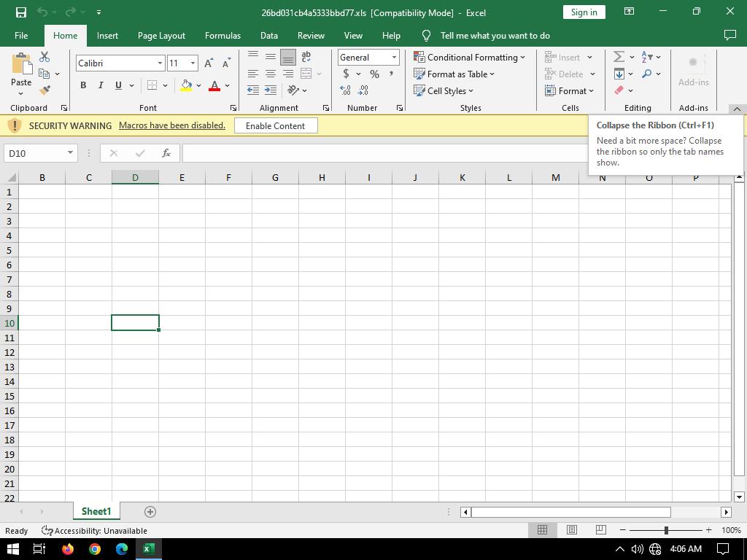Click the Increase Font Size icon
The width and height of the screenshot is (747, 560).
point(209,63)
